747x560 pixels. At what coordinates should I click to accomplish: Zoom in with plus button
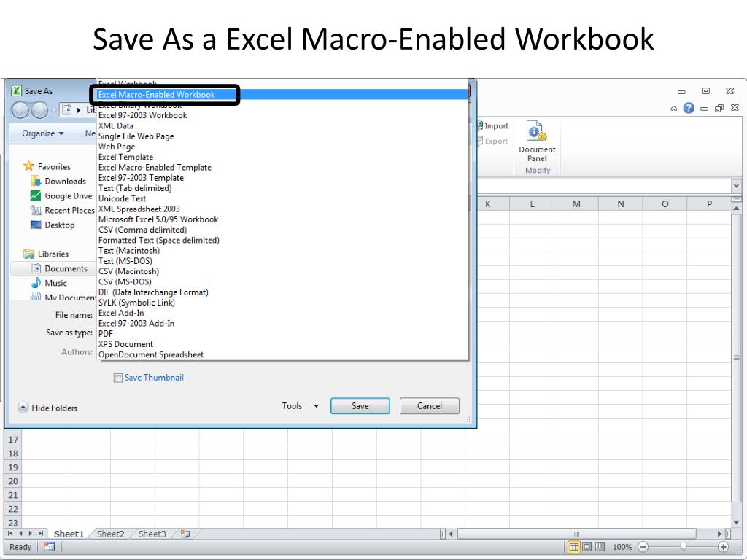723,547
